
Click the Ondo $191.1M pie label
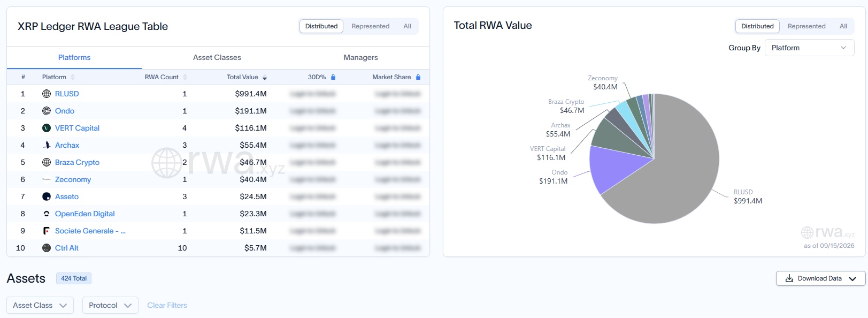pos(554,177)
